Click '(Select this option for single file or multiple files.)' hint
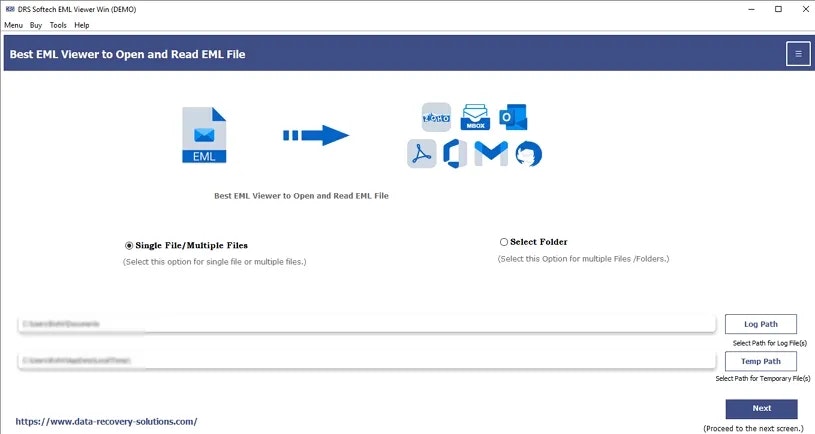This screenshot has height=434, width=815. coord(215,262)
